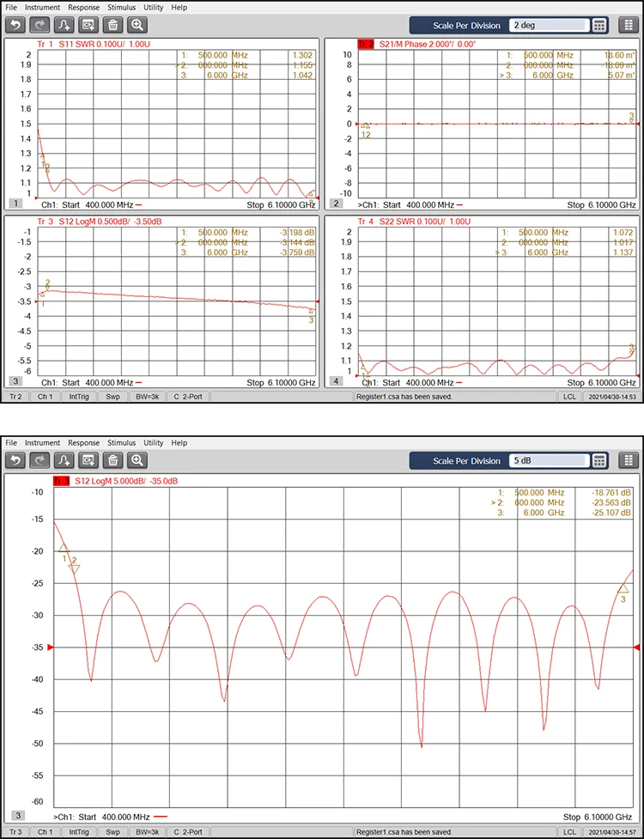Click timestamp 2021/04/30-14:53 in status bar
644x839 pixels.
(x=612, y=397)
